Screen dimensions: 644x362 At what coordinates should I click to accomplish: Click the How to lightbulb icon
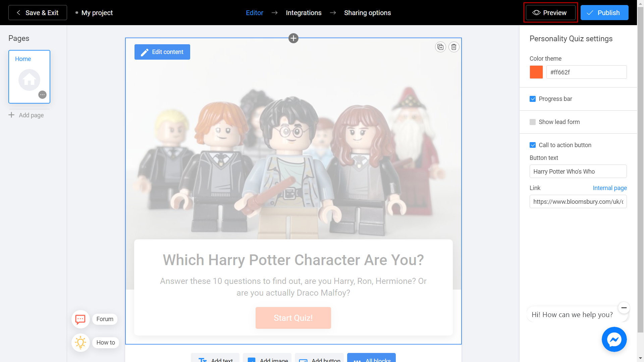81,343
